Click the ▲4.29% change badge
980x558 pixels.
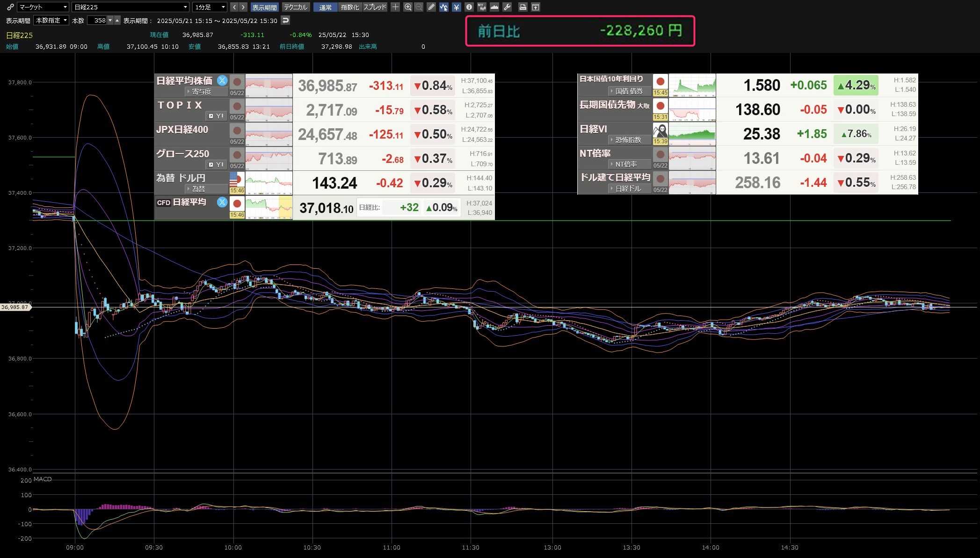click(856, 85)
